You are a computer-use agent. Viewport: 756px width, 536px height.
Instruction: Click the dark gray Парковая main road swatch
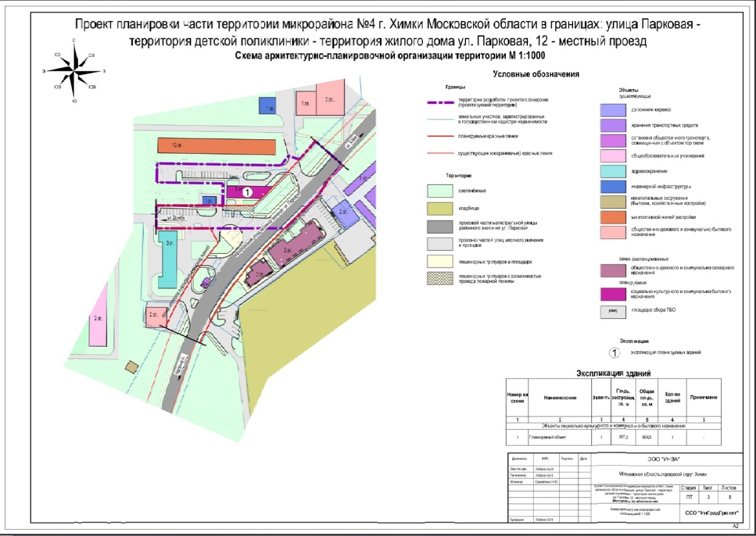tap(439, 226)
